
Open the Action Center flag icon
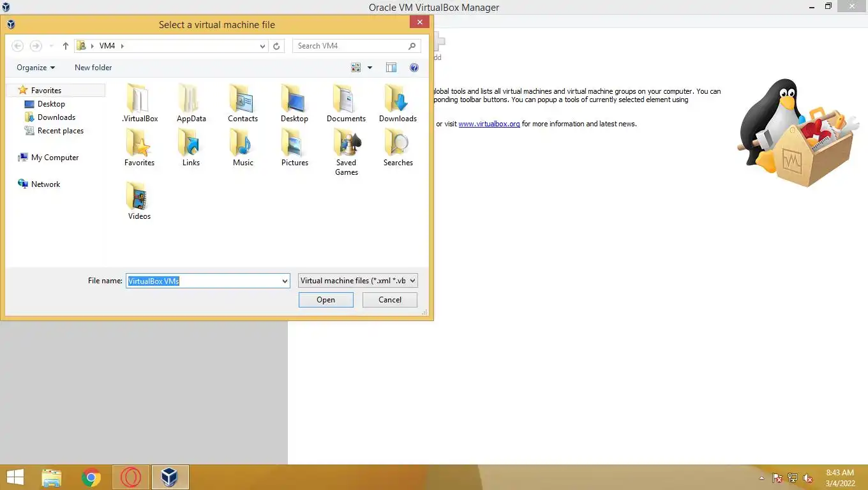point(777,478)
